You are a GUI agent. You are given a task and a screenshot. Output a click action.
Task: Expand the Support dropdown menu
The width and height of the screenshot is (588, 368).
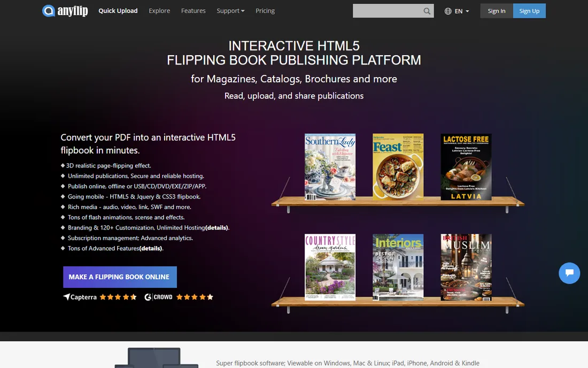coord(230,11)
